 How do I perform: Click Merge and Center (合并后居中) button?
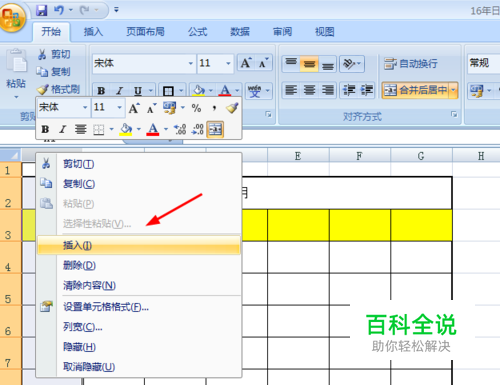point(415,90)
